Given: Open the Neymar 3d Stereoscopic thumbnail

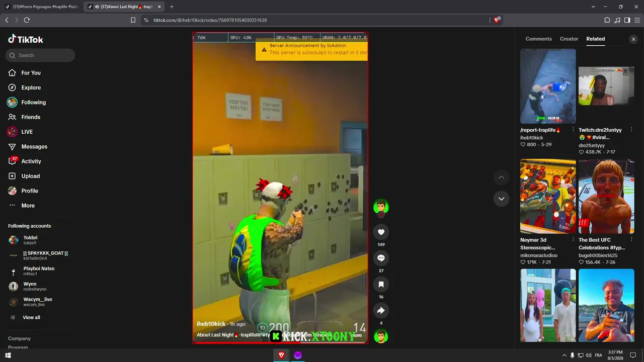Looking at the screenshot, I should (x=548, y=197).
